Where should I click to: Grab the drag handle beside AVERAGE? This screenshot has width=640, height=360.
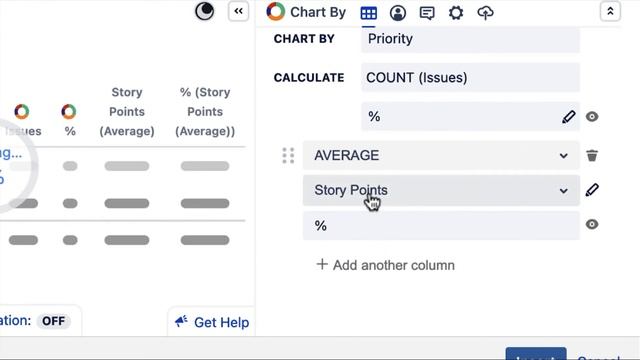pyautogui.click(x=288, y=156)
